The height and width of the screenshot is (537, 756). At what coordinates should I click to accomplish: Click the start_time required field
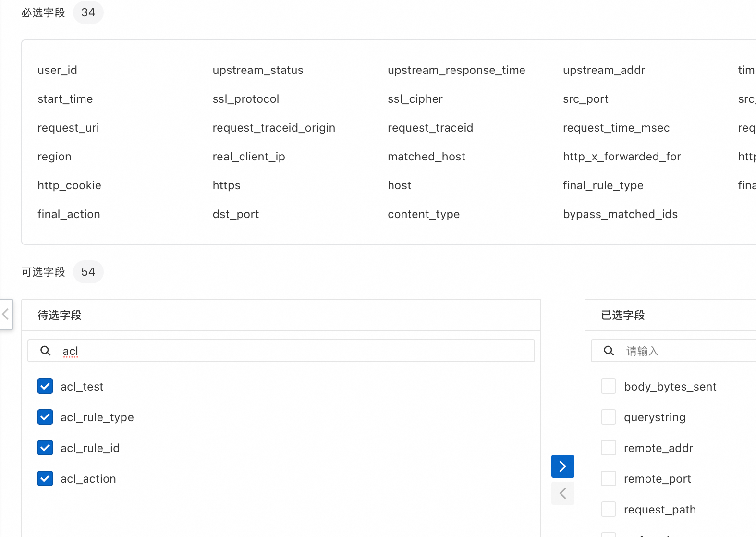65,99
